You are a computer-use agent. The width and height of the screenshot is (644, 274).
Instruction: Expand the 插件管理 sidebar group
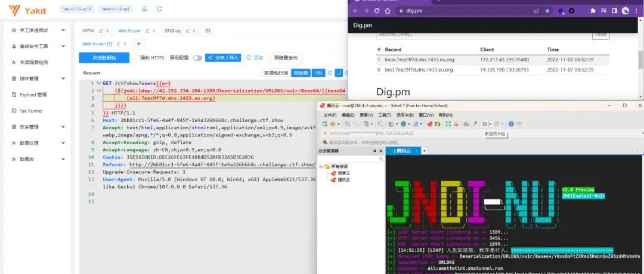[38, 79]
